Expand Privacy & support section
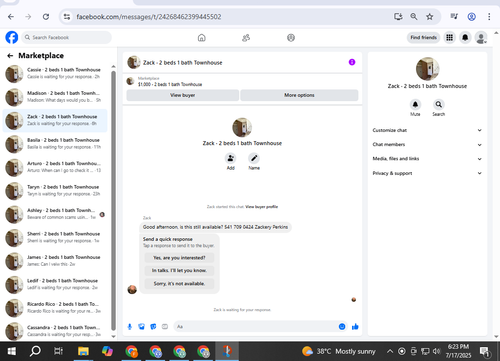The width and height of the screenshot is (500, 361). pyautogui.click(x=427, y=173)
